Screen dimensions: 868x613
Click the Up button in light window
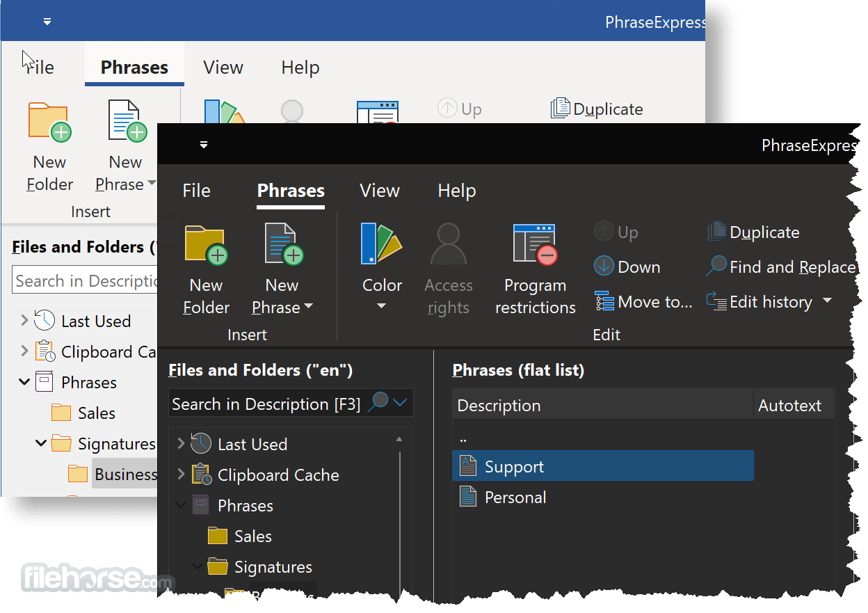(460, 109)
